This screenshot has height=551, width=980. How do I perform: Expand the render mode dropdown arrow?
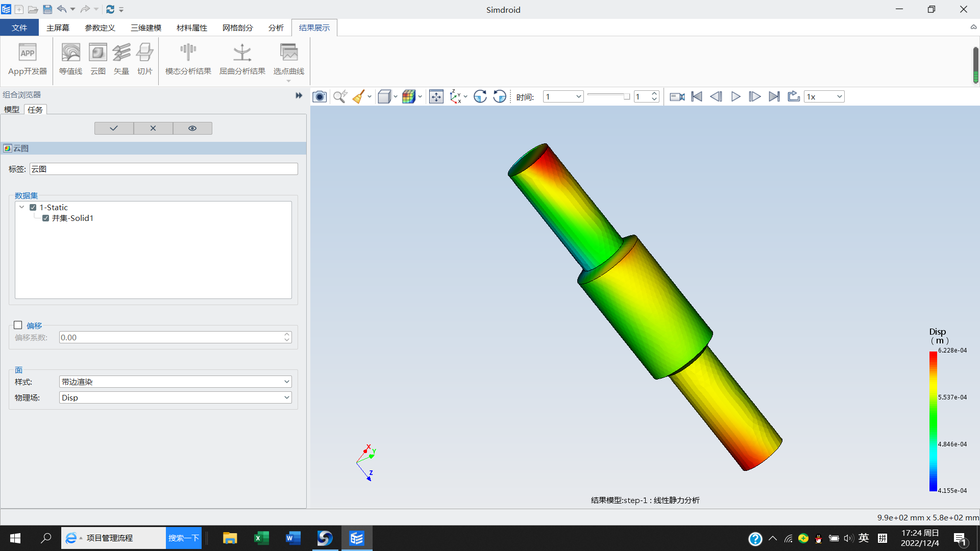[x=420, y=96]
